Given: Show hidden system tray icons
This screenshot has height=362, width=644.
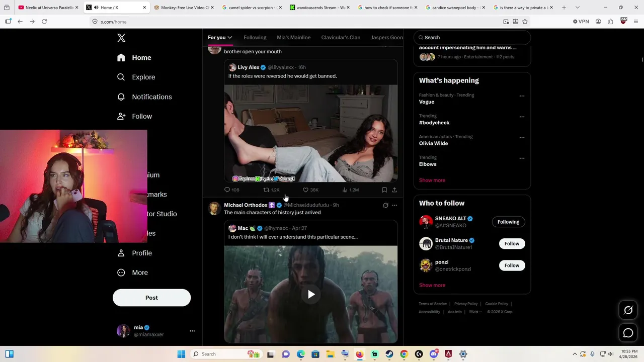Looking at the screenshot, I should pos(575,354).
